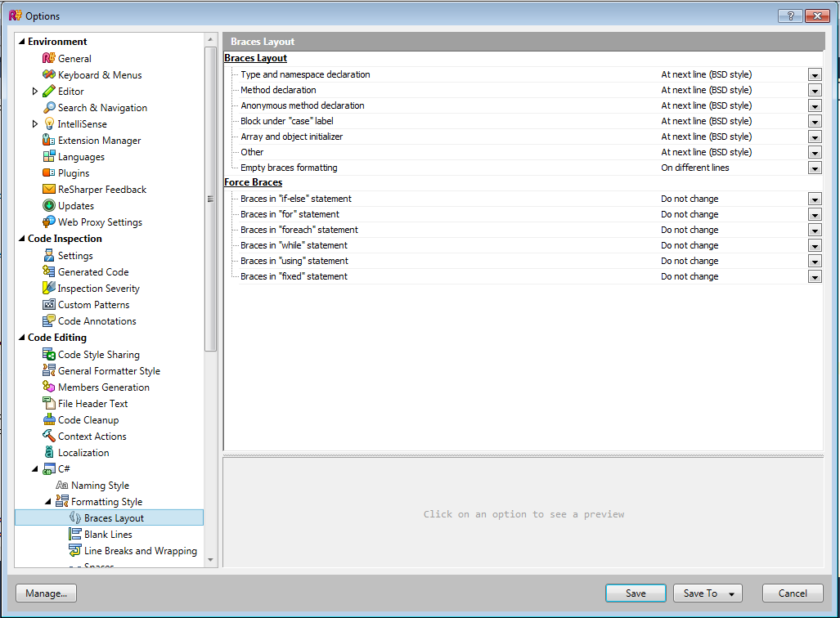Select the Code Inspection Settings icon
Viewport: 840px width, 618px height.
(x=49, y=255)
